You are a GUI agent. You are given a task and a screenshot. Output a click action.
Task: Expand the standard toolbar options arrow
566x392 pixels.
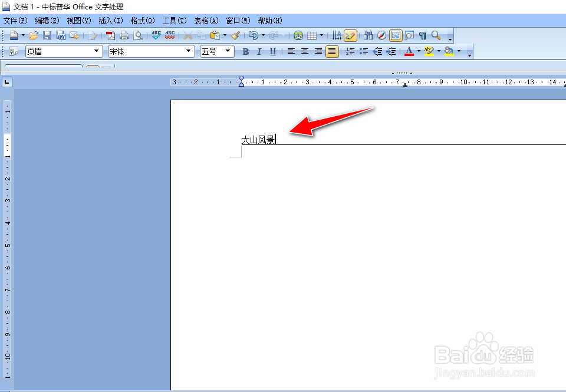coord(450,39)
